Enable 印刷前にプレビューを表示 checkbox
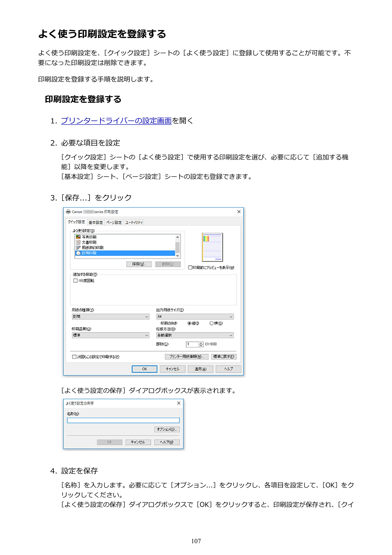This screenshot has height=555, width=392. [190, 267]
